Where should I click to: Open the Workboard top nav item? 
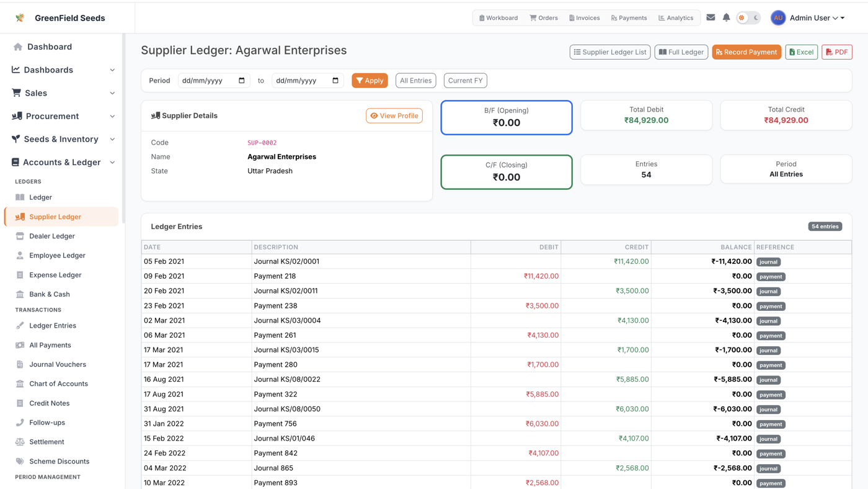498,18
